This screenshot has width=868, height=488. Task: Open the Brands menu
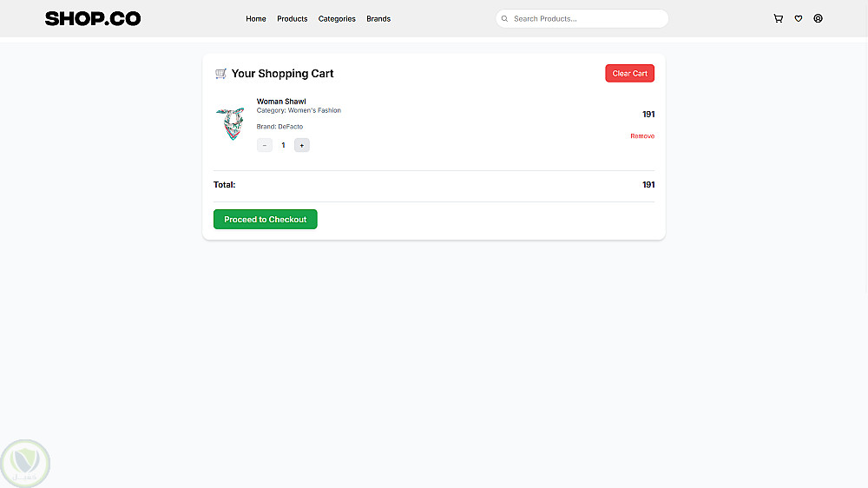378,18
